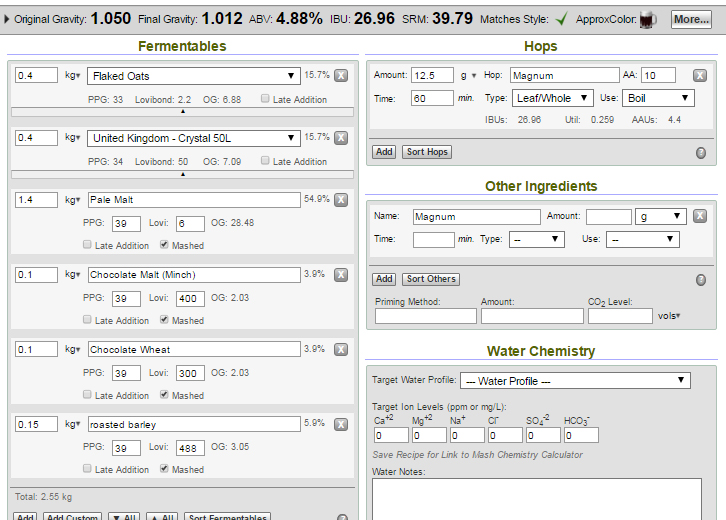Viewport: 726px width, 520px height.
Task: Open the hop Use Boil dropdown
Action: point(658,98)
